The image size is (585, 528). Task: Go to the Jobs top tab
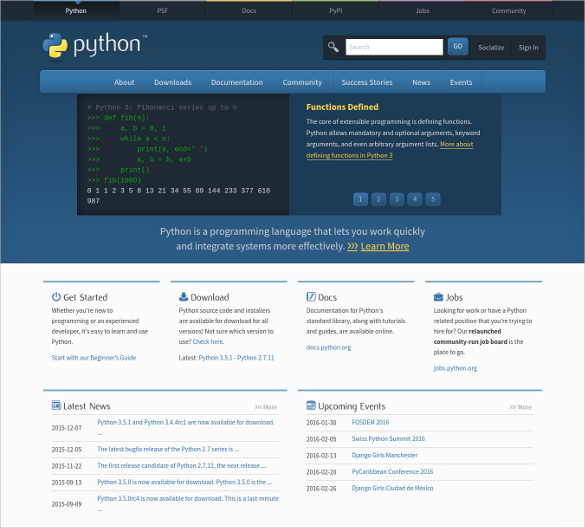coord(422,10)
